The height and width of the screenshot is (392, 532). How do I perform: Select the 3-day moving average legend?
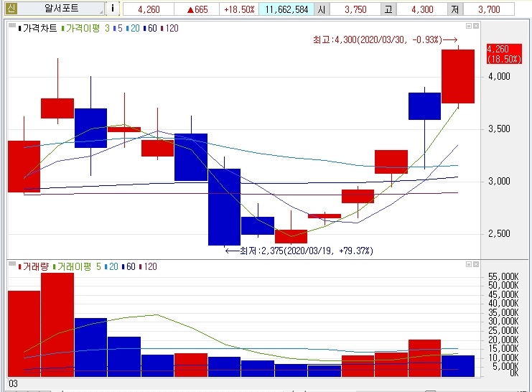(x=107, y=28)
